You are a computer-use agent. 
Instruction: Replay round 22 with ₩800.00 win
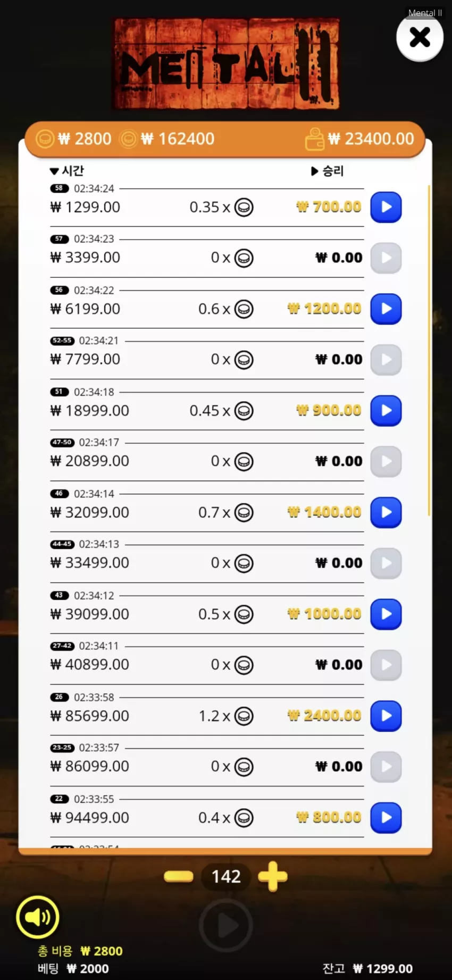[386, 817]
